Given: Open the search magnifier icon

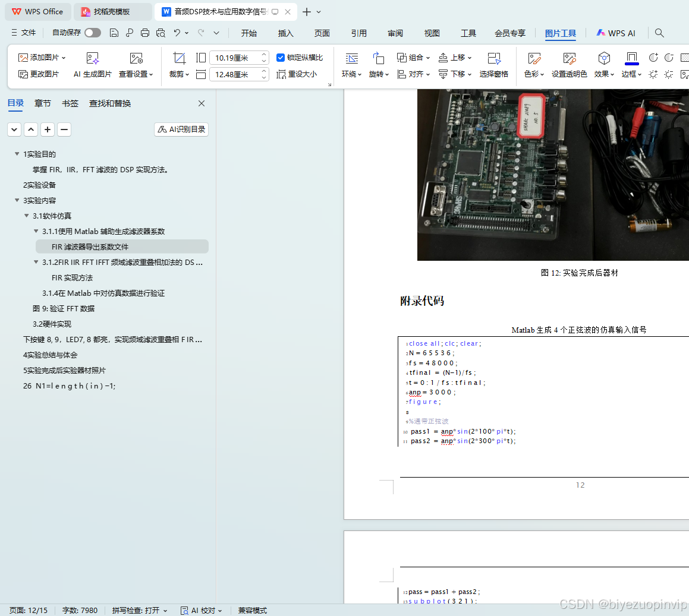Looking at the screenshot, I should [x=659, y=33].
